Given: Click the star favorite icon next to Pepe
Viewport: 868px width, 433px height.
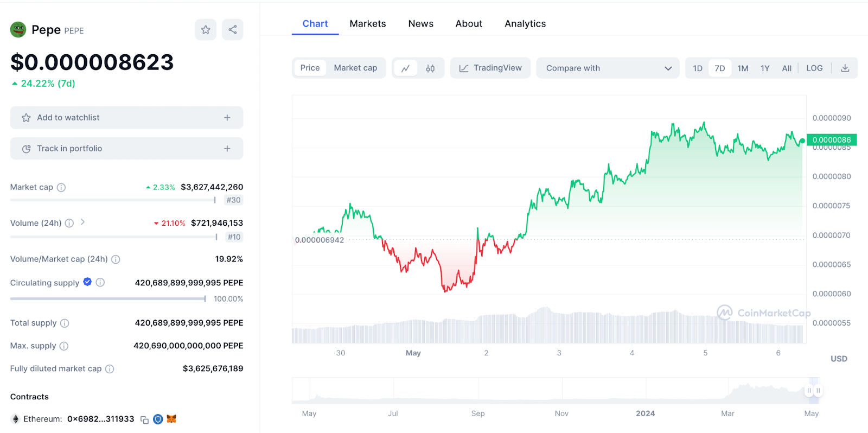Looking at the screenshot, I should coord(206,30).
